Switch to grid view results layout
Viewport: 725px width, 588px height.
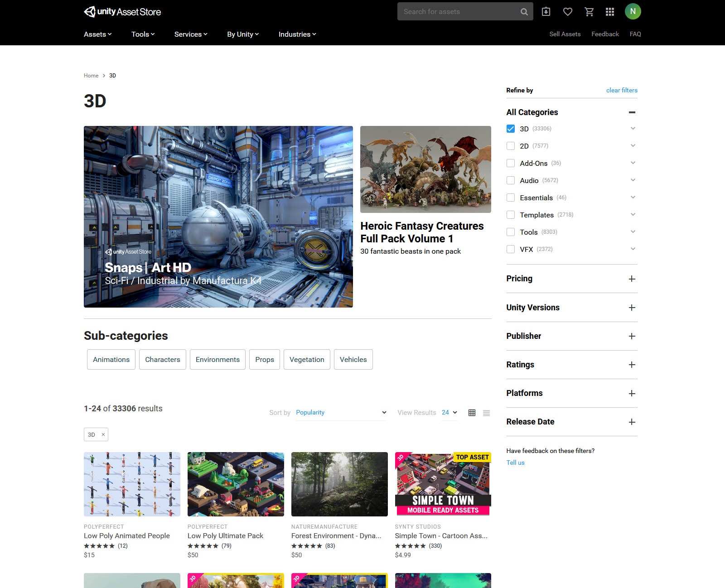click(x=472, y=413)
